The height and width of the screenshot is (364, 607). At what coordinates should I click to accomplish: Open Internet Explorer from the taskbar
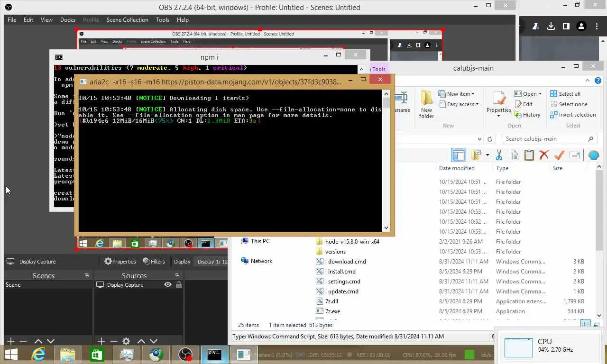click(x=38, y=354)
